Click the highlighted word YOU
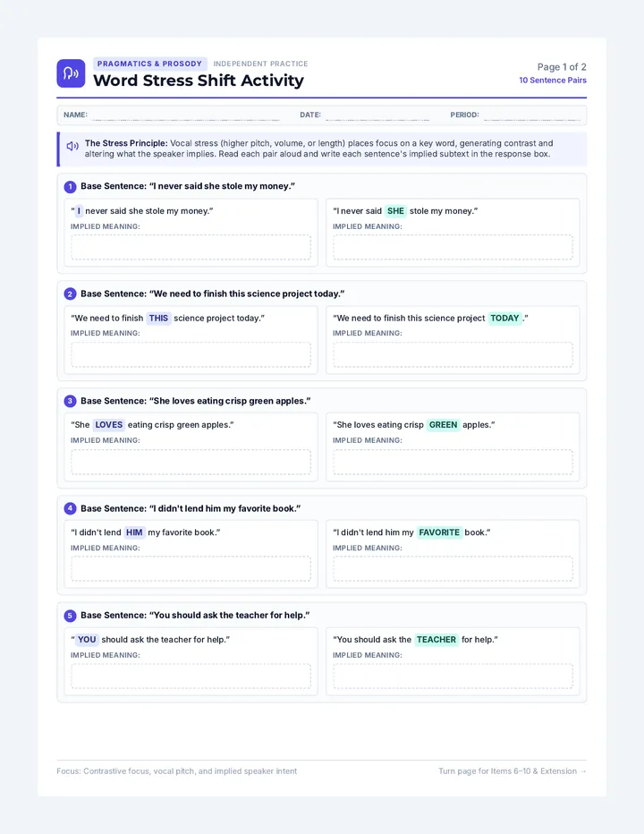This screenshot has height=834, width=644. [87, 640]
